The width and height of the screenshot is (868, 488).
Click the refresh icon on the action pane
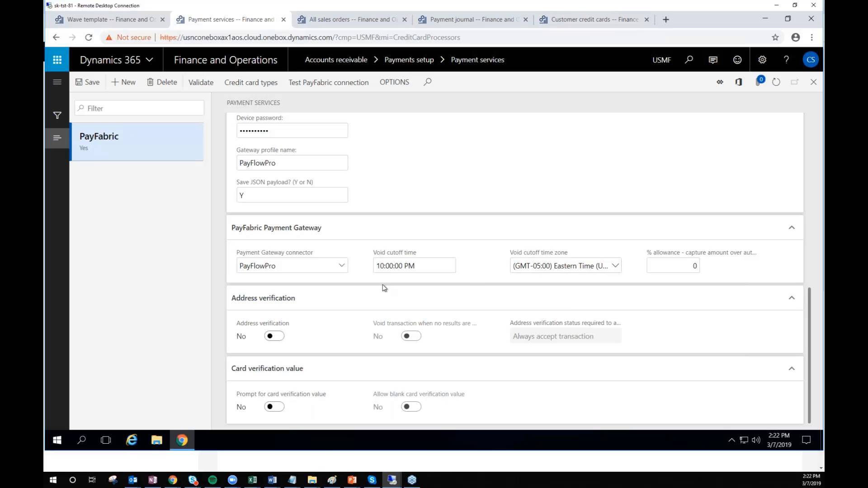point(776,82)
